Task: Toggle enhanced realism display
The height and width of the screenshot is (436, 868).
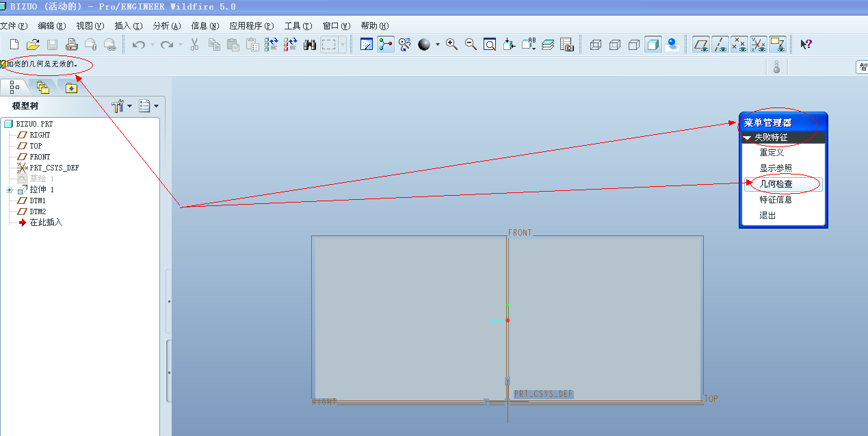Action: [x=672, y=44]
